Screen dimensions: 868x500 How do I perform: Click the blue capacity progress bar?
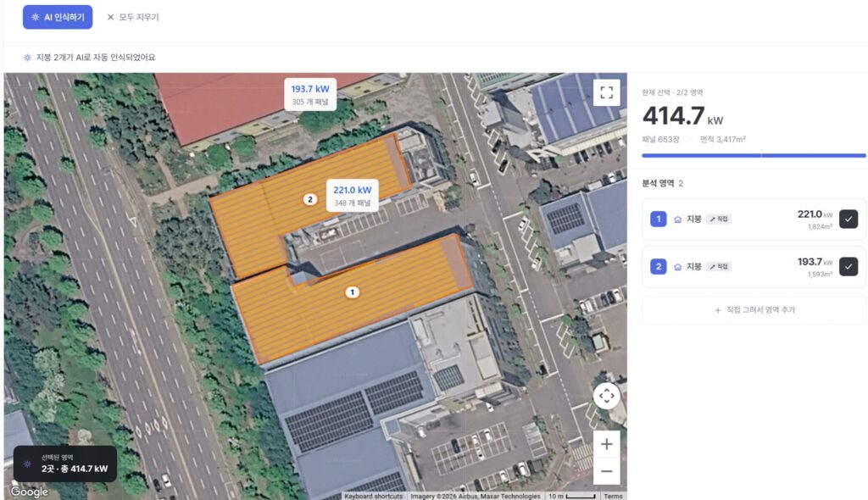(x=754, y=156)
